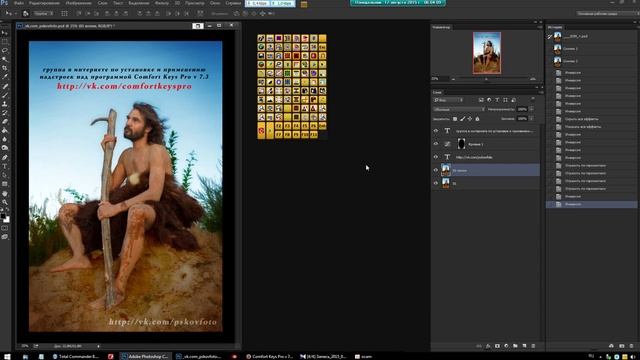The image size is (640, 360).
Task: Select the Clone Stamp tool
Action: click(x=5, y=104)
